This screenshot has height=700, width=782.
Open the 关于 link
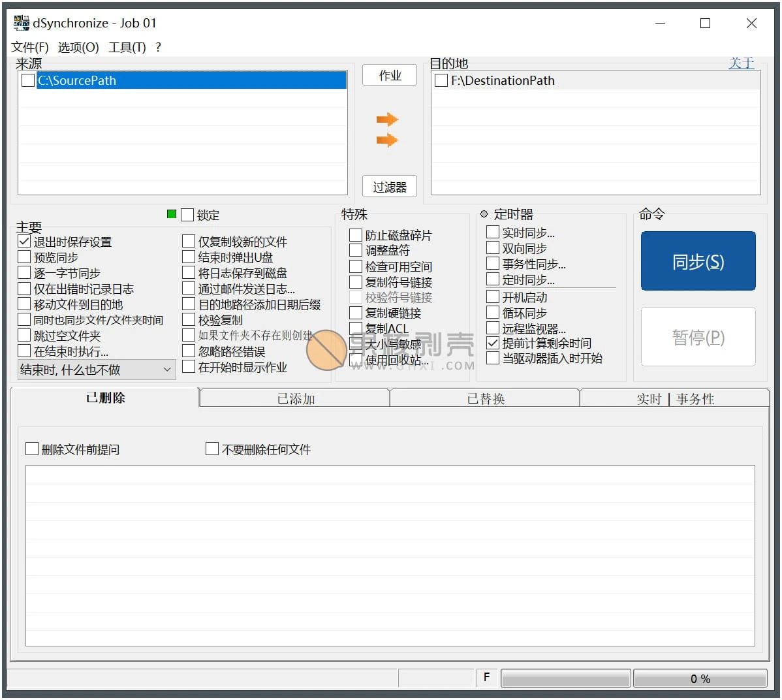coord(741,63)
